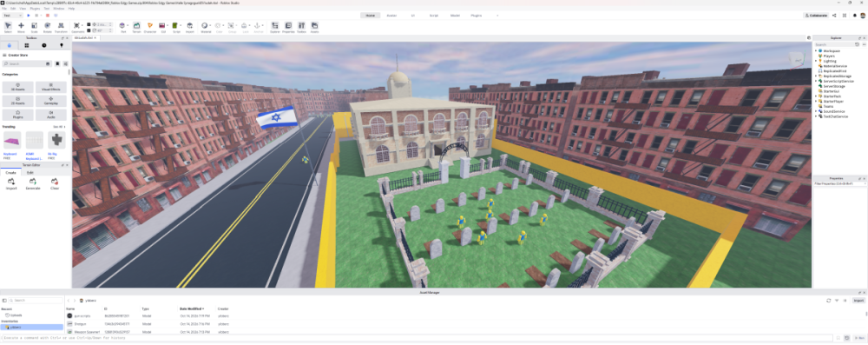This screenshot has width=868, height=345.
Task: Open the Gameplay category
Action: pos(51,101)
